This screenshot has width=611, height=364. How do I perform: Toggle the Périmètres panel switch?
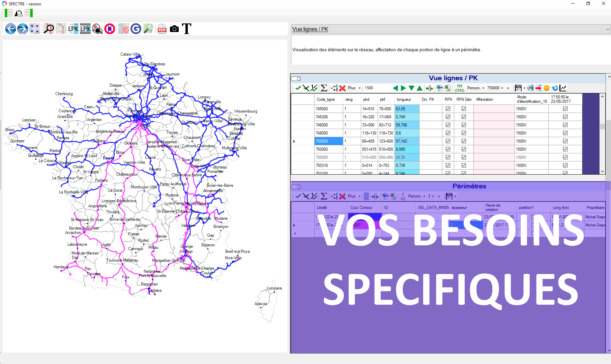[x=296, y=187]
